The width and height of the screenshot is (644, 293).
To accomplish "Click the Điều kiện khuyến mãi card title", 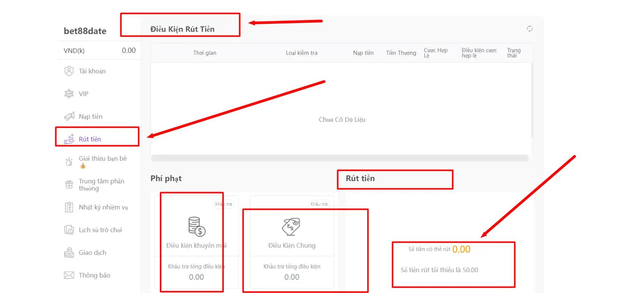I will tap(196, 245).
